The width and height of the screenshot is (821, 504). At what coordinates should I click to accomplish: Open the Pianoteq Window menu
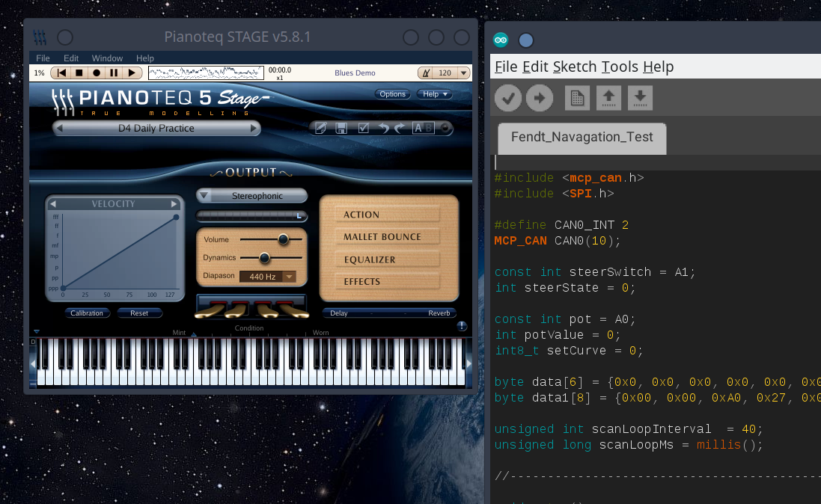click(x=107, y=58)
